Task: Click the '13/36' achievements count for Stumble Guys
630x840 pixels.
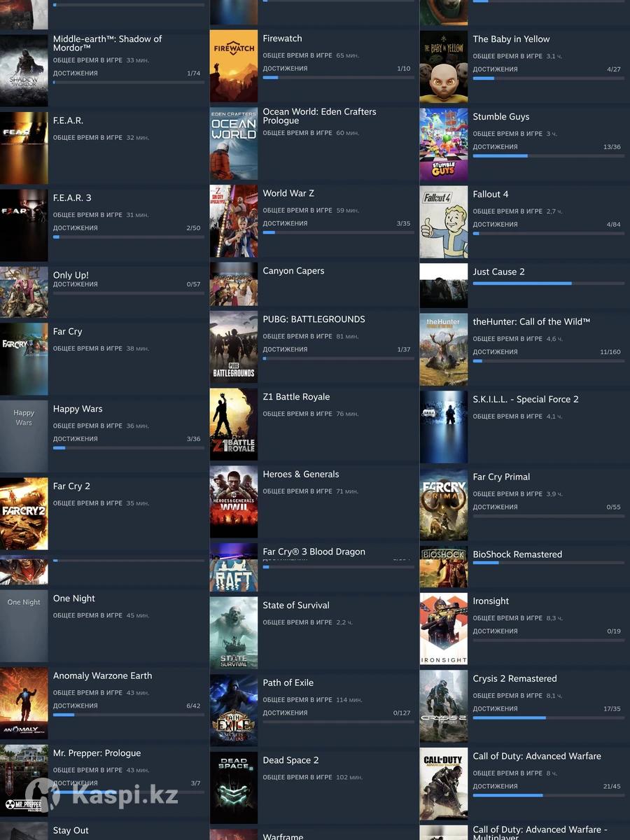Action: 612,147
